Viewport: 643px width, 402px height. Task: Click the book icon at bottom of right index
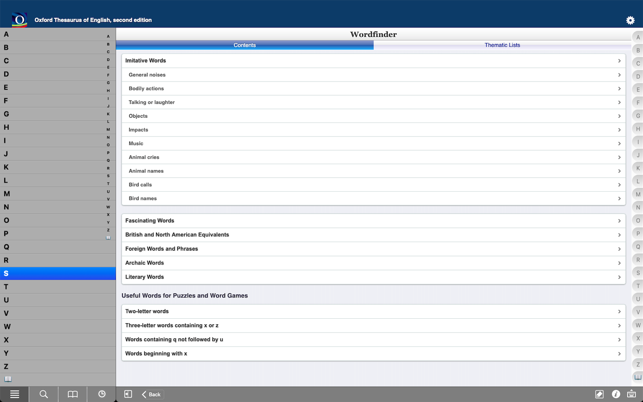pyautogui.click(x=638, y=377)
